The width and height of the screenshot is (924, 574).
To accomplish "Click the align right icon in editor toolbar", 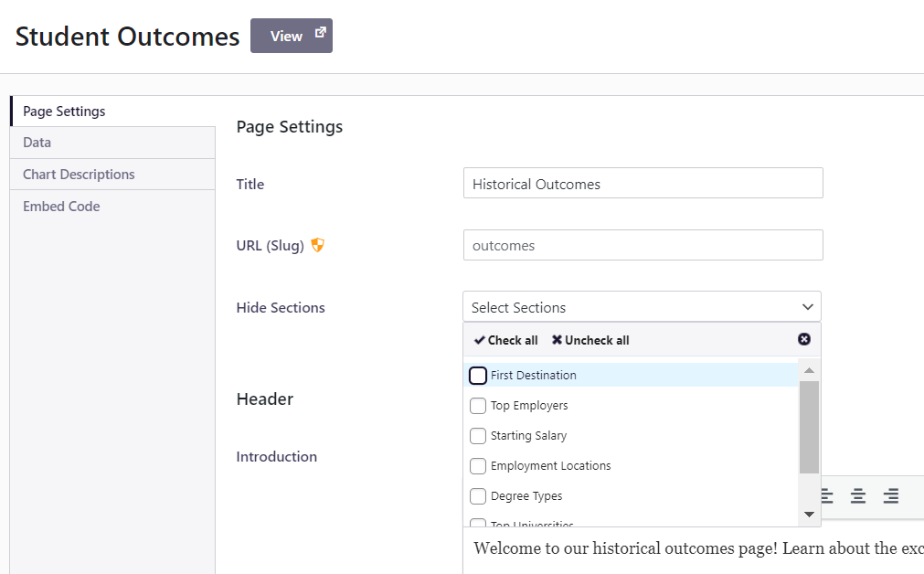I will [x=890, y=496].
